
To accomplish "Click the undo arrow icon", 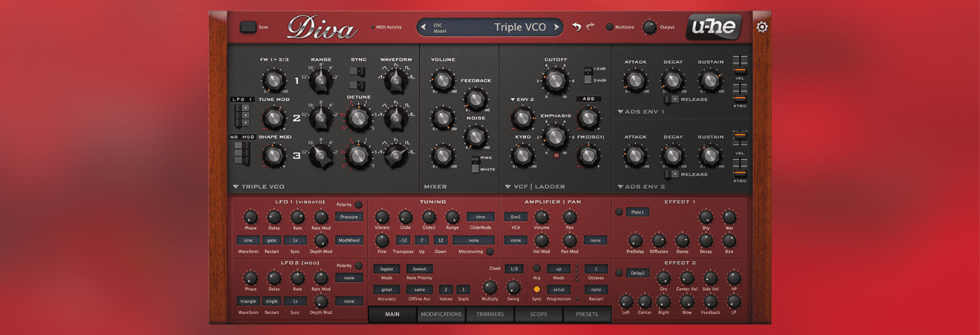I will (576, 27).
